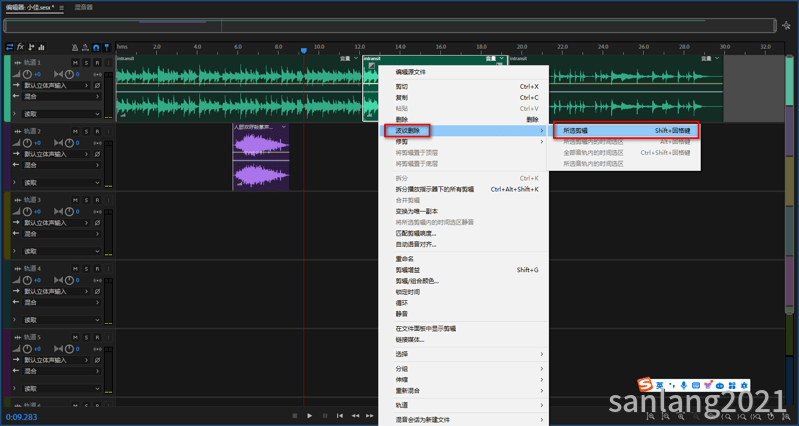
Task: Click 轨道 1 pan knob
Action: [x=70, y=74]
